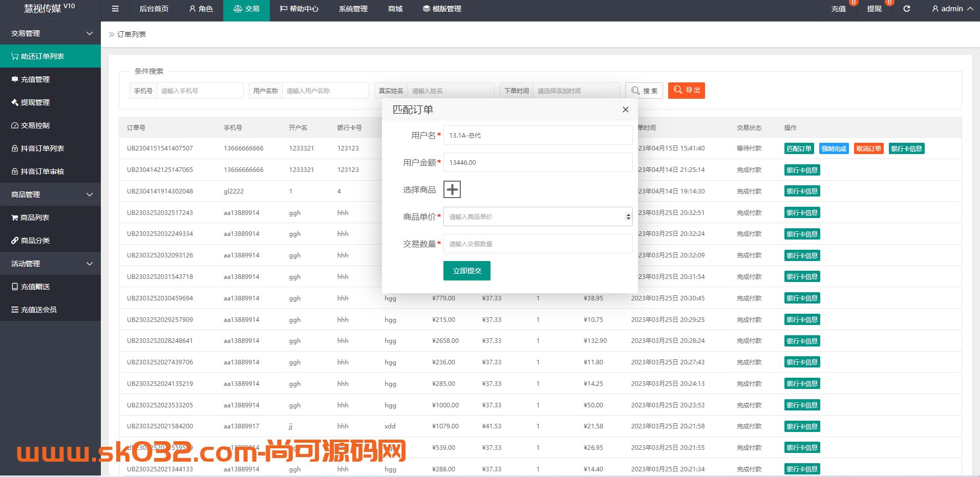
Task: Click the ¥2658.00 amount cell
Action: pos(445,340)
